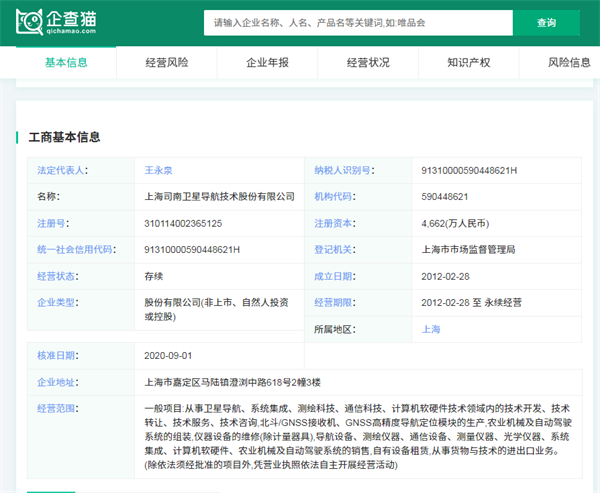The image size is (600, 493).
Task: Click the company address text
Action: pyautogui.click(x=232, y=382)
